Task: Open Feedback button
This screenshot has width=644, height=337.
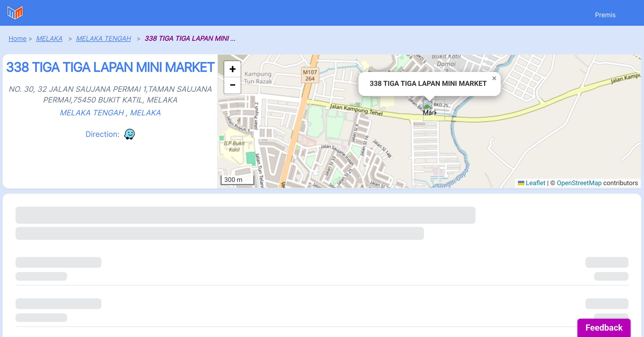Action: (x=604, y=327)
